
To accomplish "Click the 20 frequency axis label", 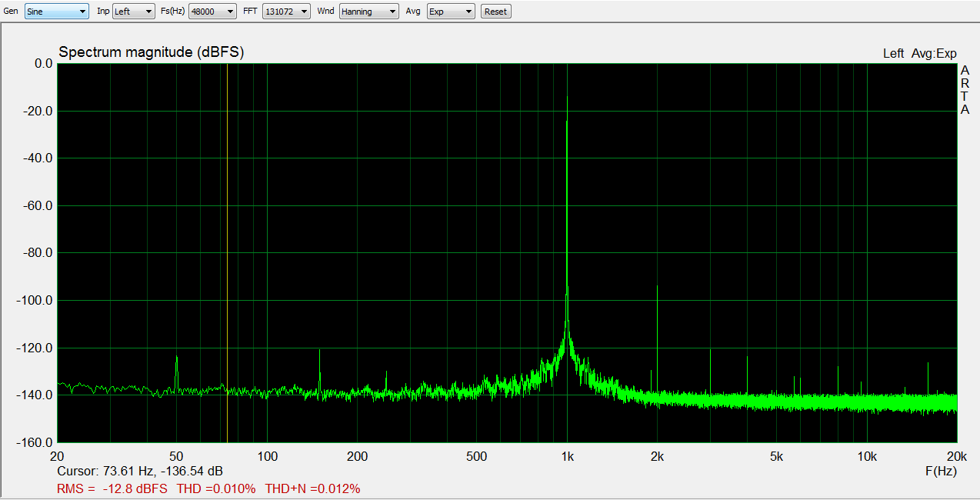I will pos(57,456).
